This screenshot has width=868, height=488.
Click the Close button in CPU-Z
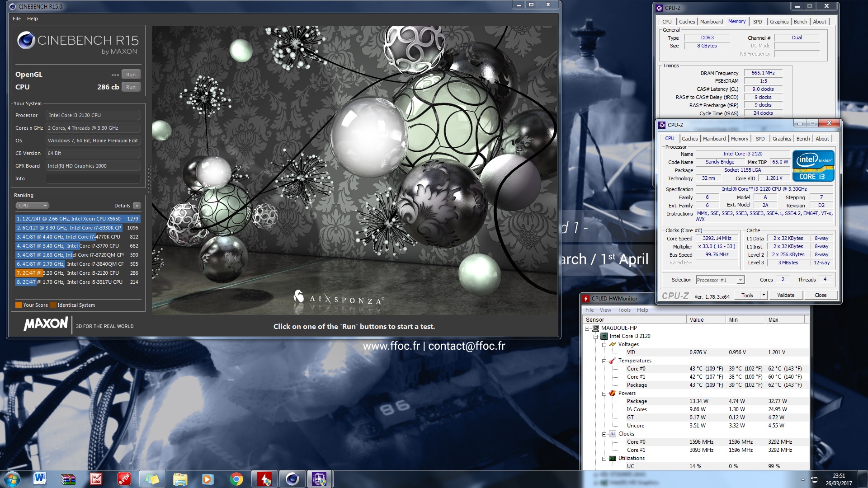tap(821, 295)
